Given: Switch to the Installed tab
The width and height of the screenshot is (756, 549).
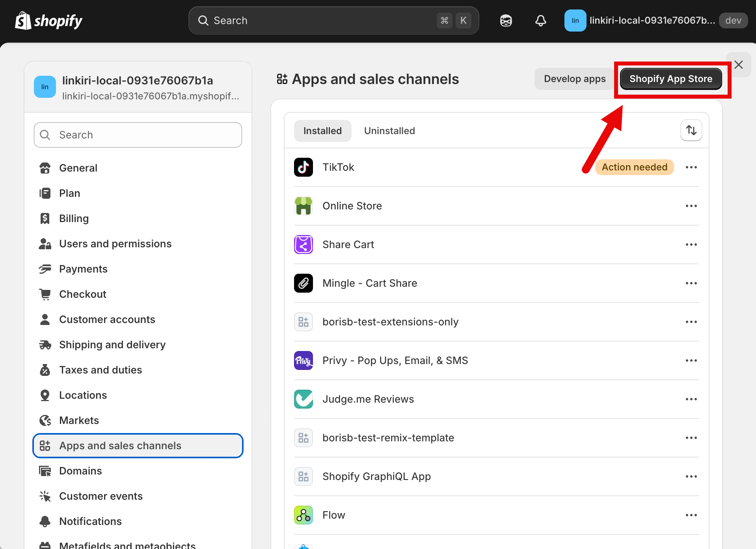Looking at the screenshot, I should coord(322,131).
